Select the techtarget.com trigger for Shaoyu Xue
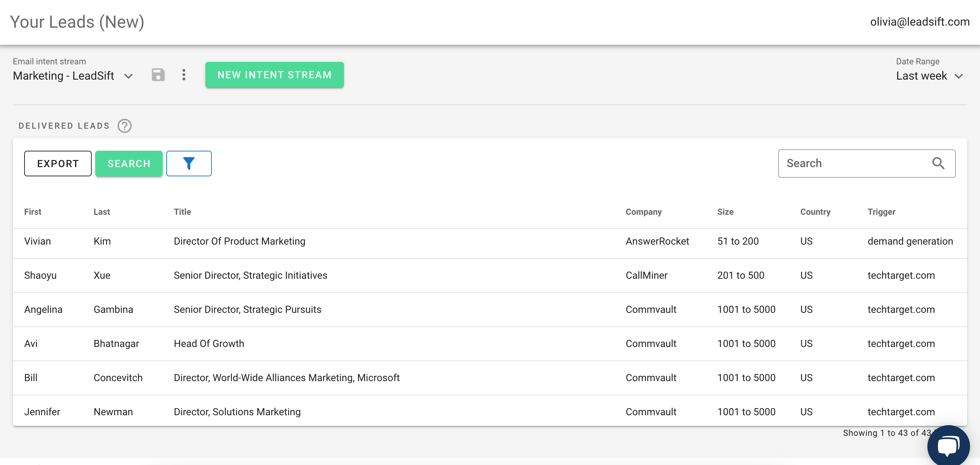Image resolution: width=980 pixels, height=465 pixels. click(901, 275)
